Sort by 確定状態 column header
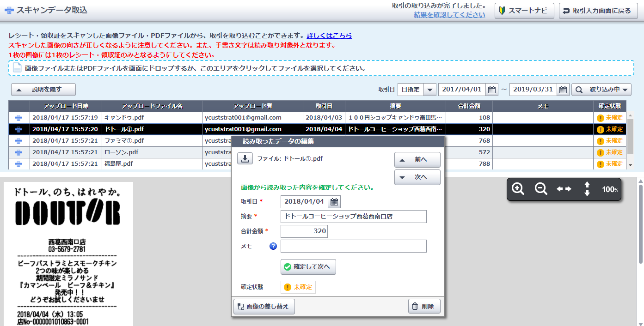 pos(610,106)
